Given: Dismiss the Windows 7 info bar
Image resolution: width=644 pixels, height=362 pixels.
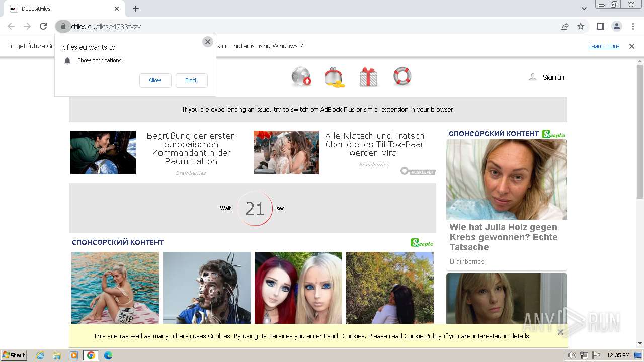Looking at the screenshot, I should [x=632, y=46].
